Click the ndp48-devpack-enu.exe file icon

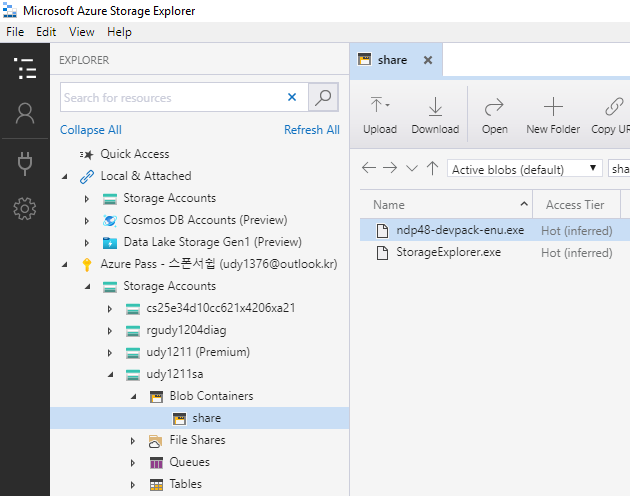(382, 231)
